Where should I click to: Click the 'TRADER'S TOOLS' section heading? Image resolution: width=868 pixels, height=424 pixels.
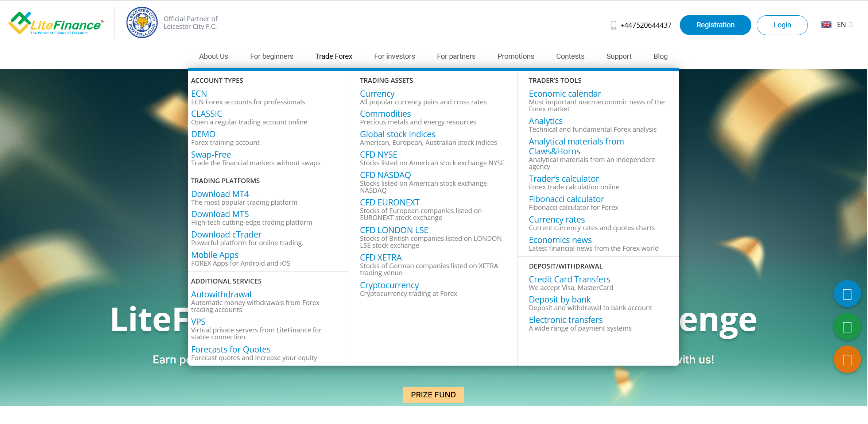555,81
